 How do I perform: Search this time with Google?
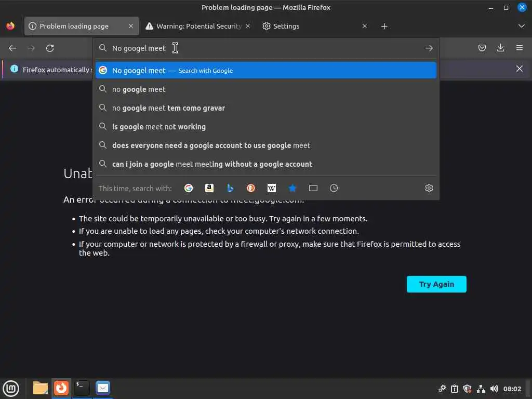189,188
